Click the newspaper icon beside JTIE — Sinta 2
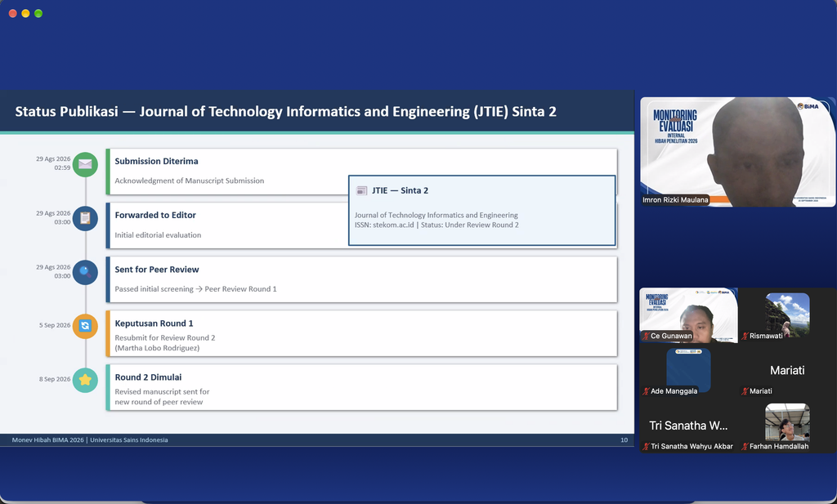The height and width of the screenshot is (504, 837). click(x=361, y=190)
